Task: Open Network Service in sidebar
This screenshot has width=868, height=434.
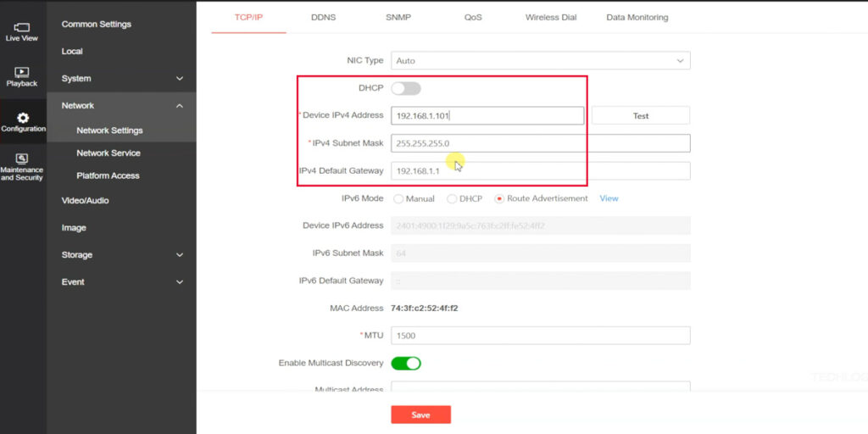Action: (108, 153)
